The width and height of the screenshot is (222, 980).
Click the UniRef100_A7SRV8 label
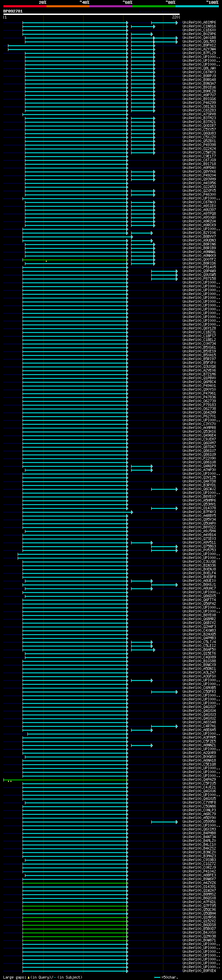point(199,114)
